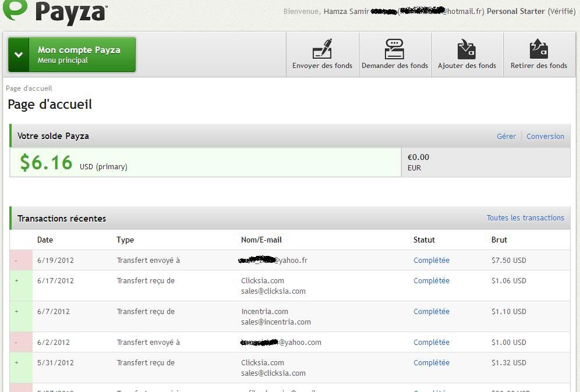Click the Retirer des fonds icon
This screenshot has height=392, width=580.
(539, 49)
